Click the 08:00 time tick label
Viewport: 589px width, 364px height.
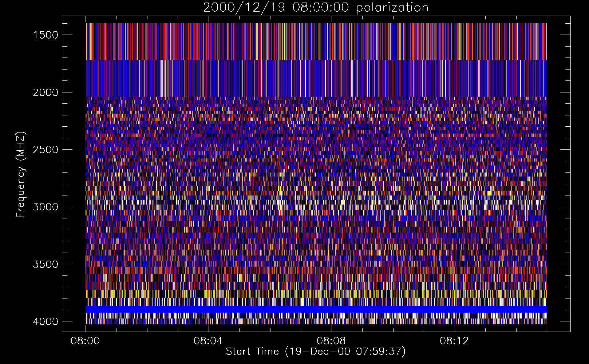pyautogui.click(x=86, y=341)
